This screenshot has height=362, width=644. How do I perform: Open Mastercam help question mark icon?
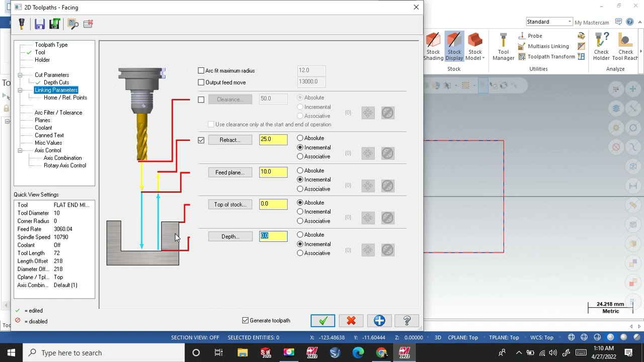629,22
